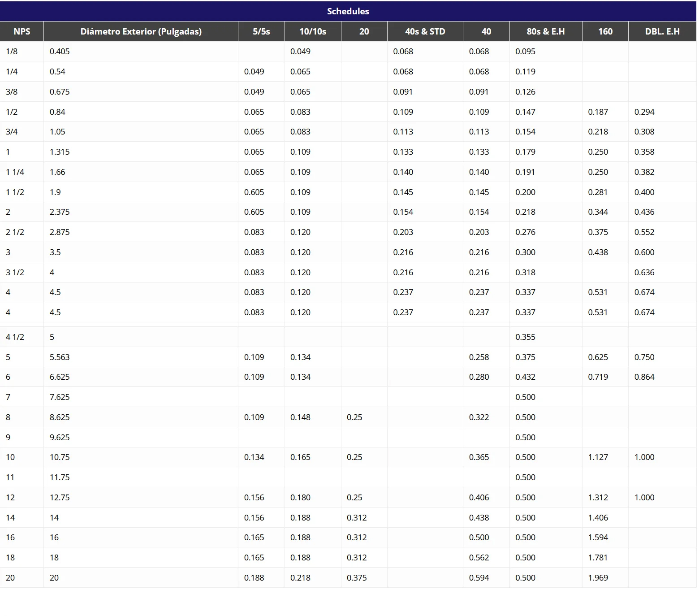Click the 160 schedule column header
Image resolution: width=699 pixels, height=616 pixels.
click(605, 31)
